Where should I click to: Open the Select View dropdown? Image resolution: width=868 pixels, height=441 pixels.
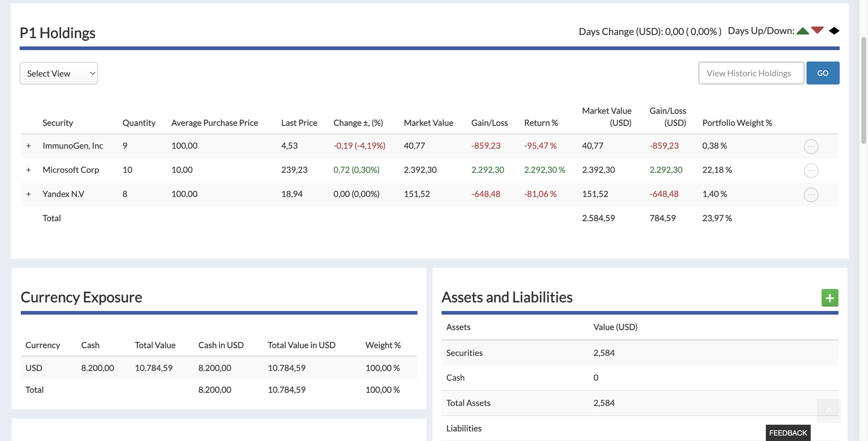[x=59, y=74]
